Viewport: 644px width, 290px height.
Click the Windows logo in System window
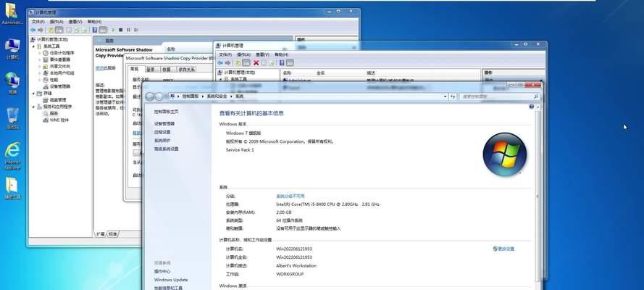click(x=505, y=154)
